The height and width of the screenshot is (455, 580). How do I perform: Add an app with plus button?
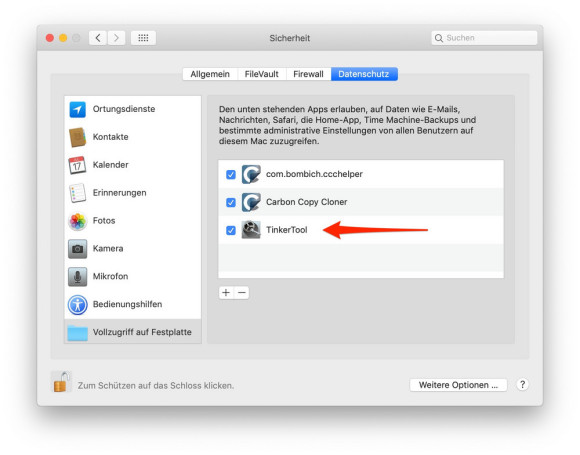coord(226,293)
